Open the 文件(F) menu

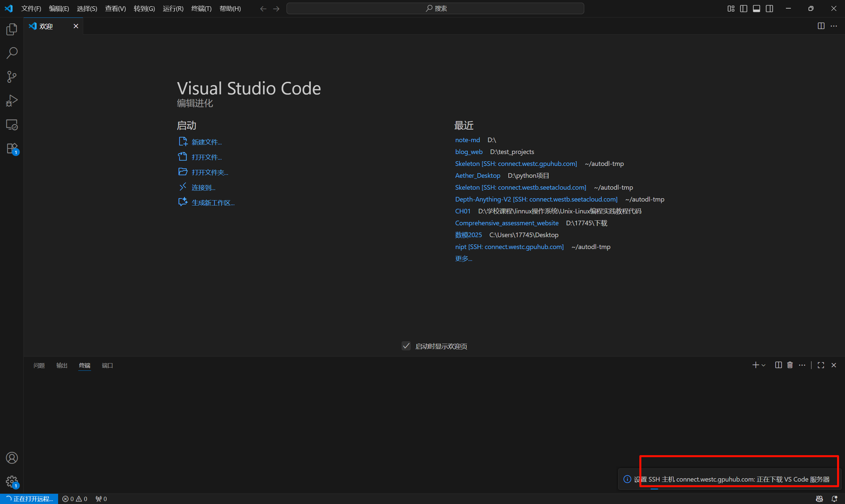(x=31, y=9)
